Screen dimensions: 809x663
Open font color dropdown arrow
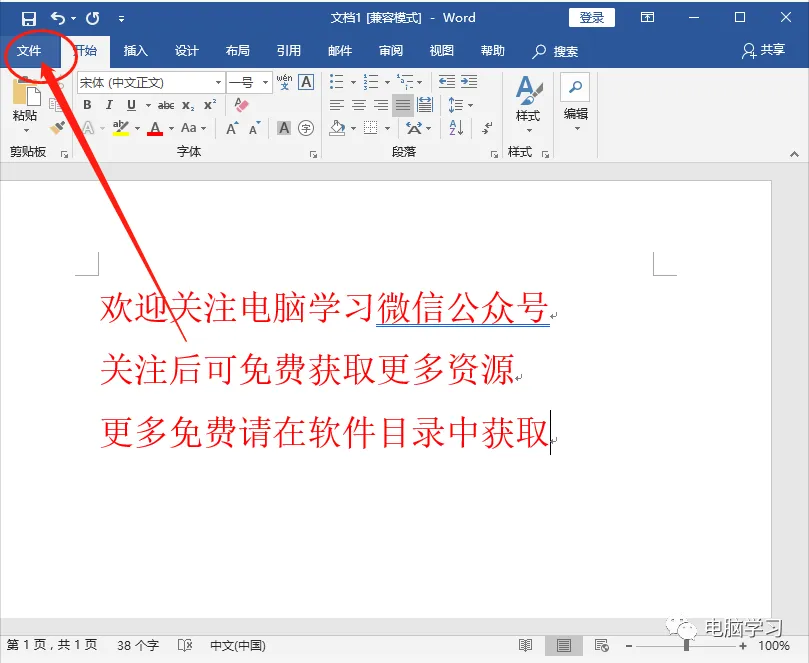point(171,128)
